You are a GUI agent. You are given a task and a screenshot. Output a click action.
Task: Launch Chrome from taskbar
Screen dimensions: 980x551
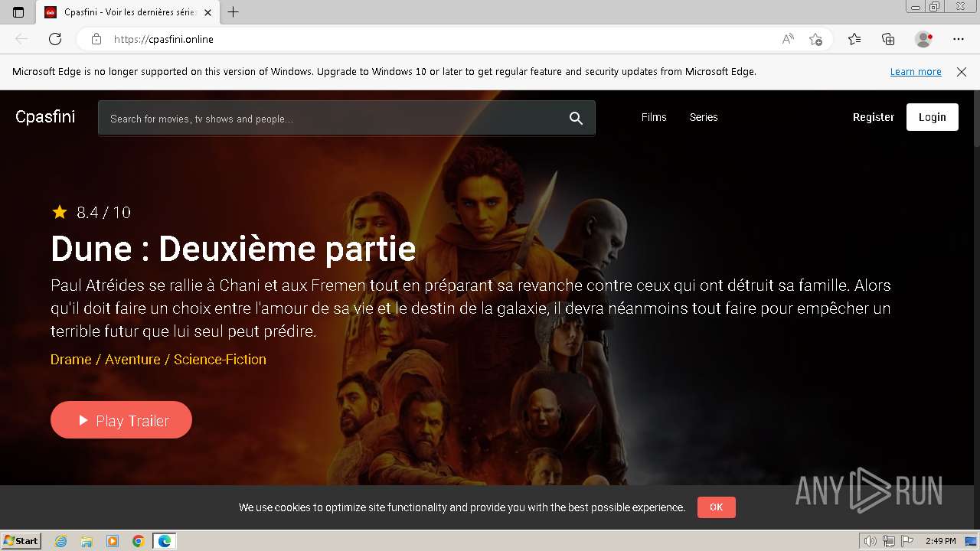(x=138, y=541)
